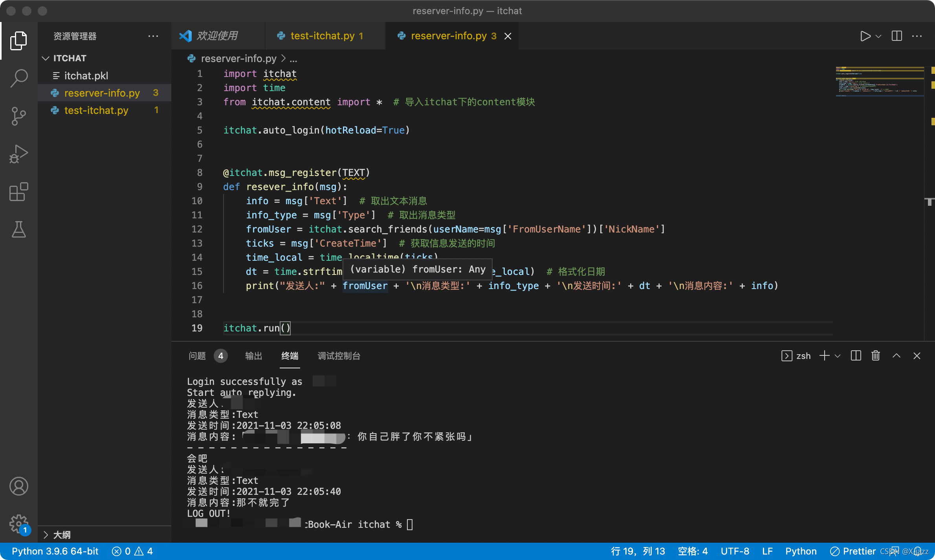Screen dimensions: 935x560
Task: Kill terminal with the trash icon
Action: (x=876, y=356)
